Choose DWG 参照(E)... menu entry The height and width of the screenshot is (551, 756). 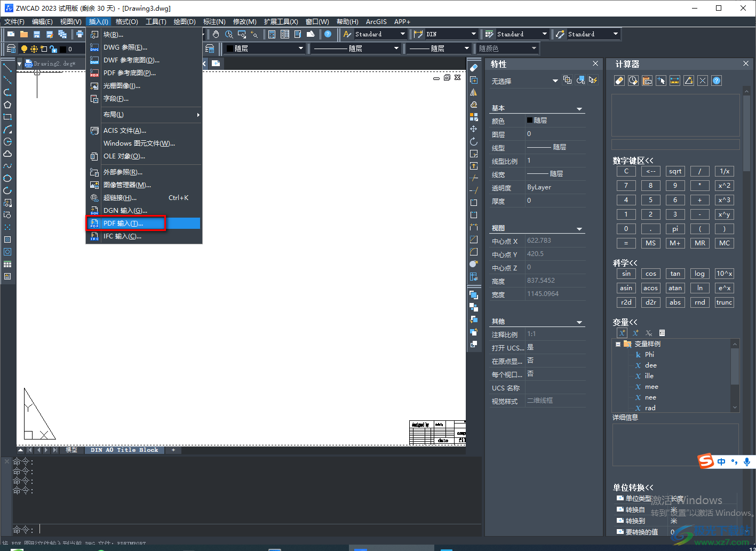[144, 47]
